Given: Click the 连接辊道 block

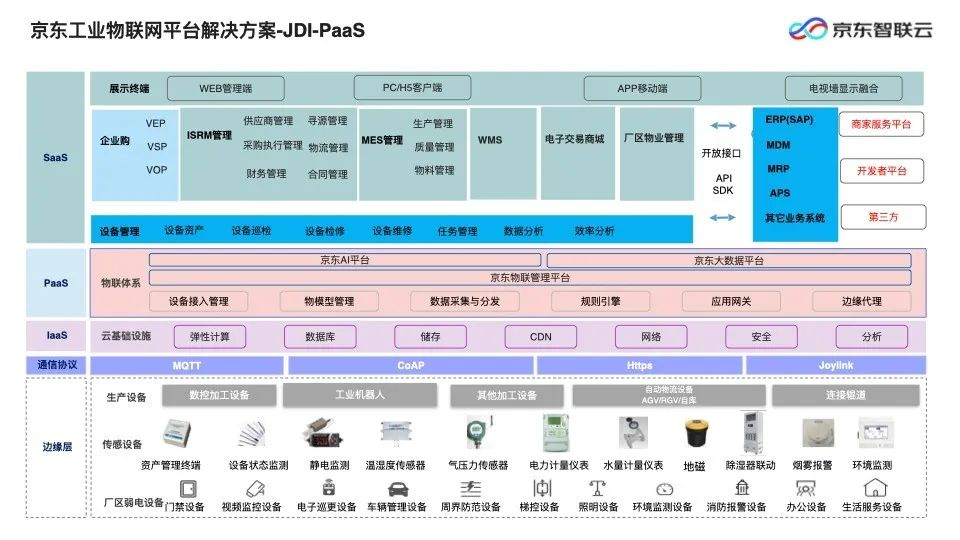Looking at the screenshot, I should point(846,396).
